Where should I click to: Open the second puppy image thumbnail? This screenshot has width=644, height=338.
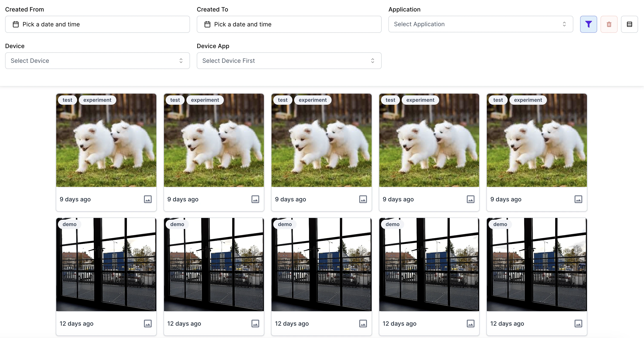[214, 140]
